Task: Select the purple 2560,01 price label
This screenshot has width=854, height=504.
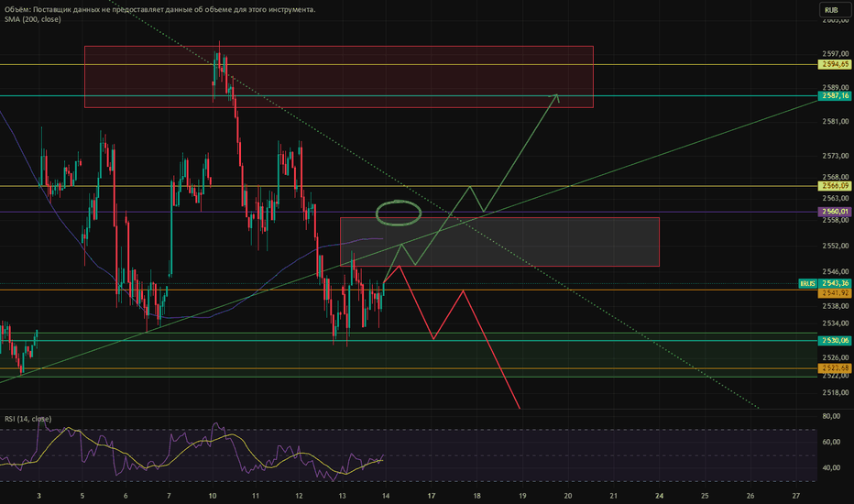Action: 833,212
